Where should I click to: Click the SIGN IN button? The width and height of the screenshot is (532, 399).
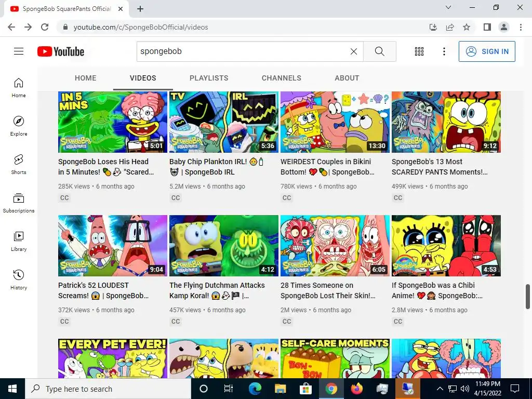tap(487, 51)
